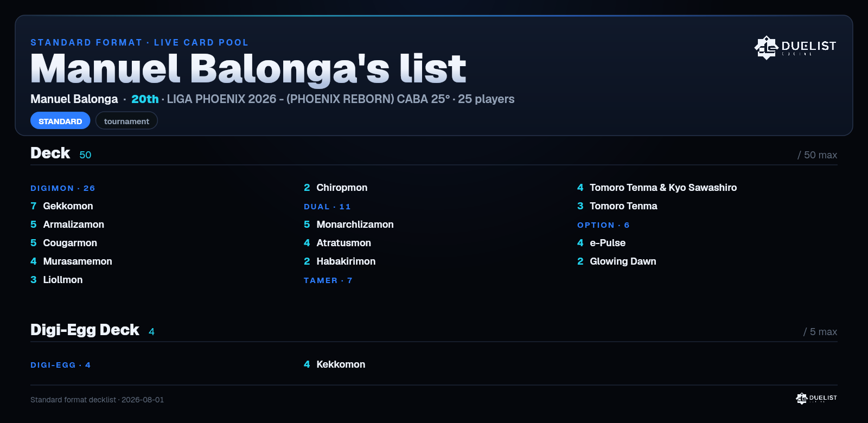Open the Kekkomon digi-egg entry
This screenshot has width=868, height=423.
[335, 364]
